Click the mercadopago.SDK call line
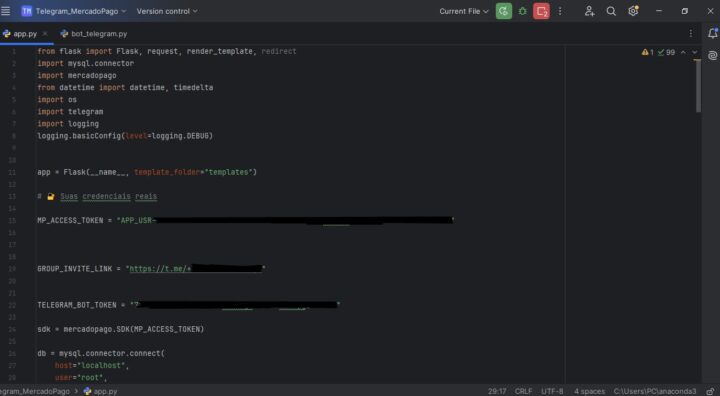 pos(120,329)
